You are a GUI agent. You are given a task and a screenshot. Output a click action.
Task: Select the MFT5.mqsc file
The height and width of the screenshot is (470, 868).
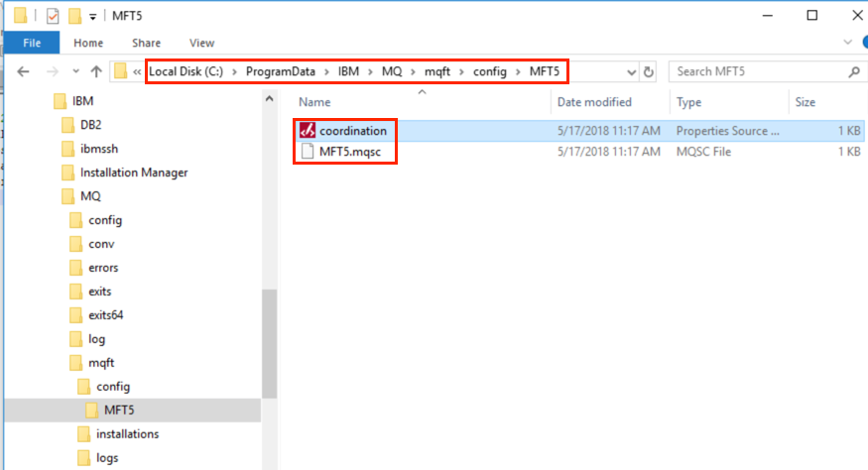coord(350,152)
